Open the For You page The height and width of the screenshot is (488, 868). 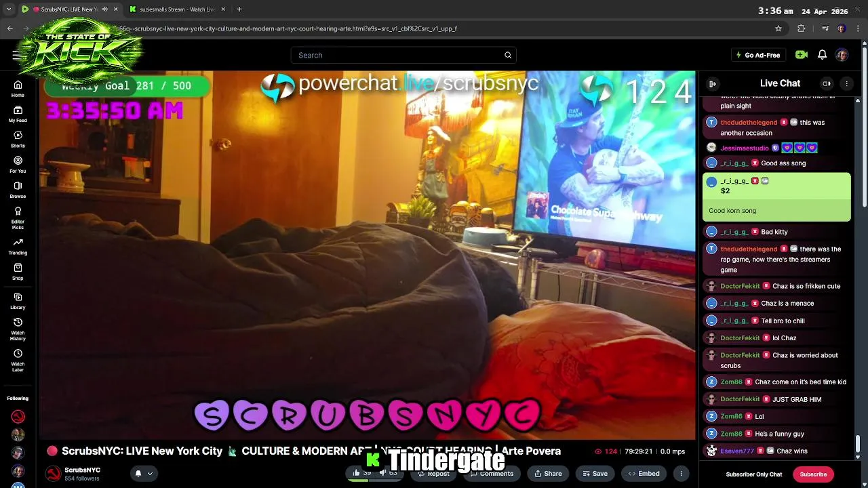(18, 165)
